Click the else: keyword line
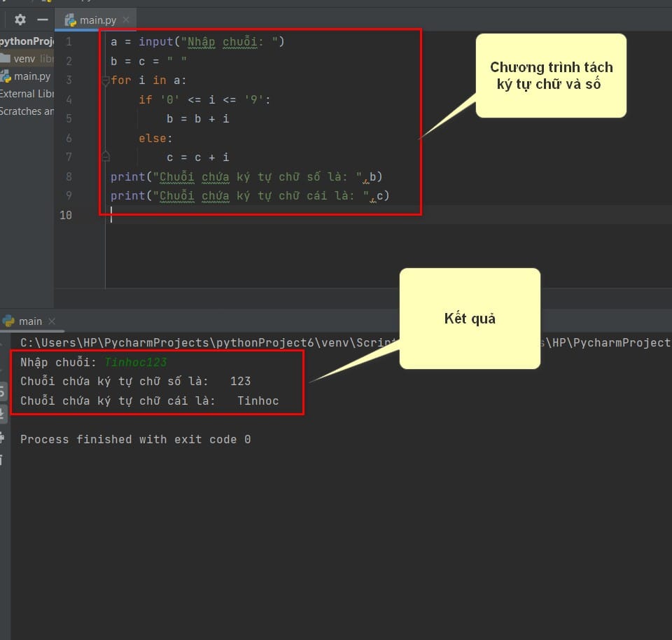This screenshot has width=672, height=640. (155, 138)
